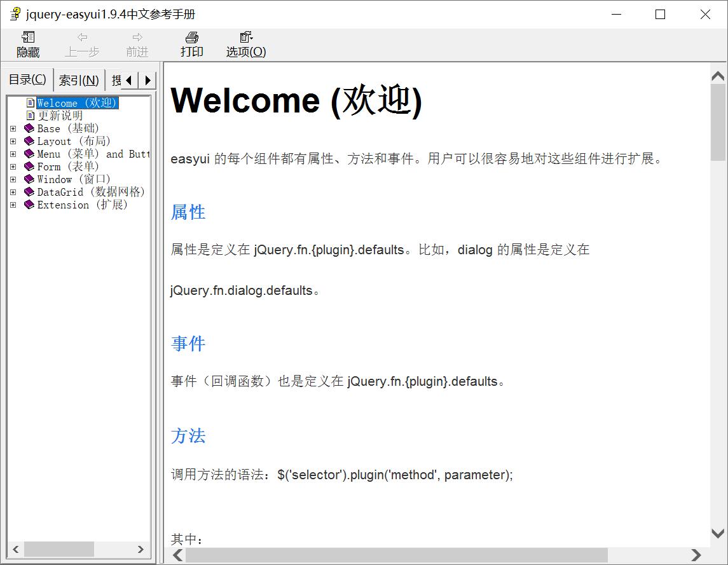This screenshot has width=728, height=565.
Task: Click the page icon beside Welcome (欢迎)
Action: pyautogui.click(x=31, y=102)
